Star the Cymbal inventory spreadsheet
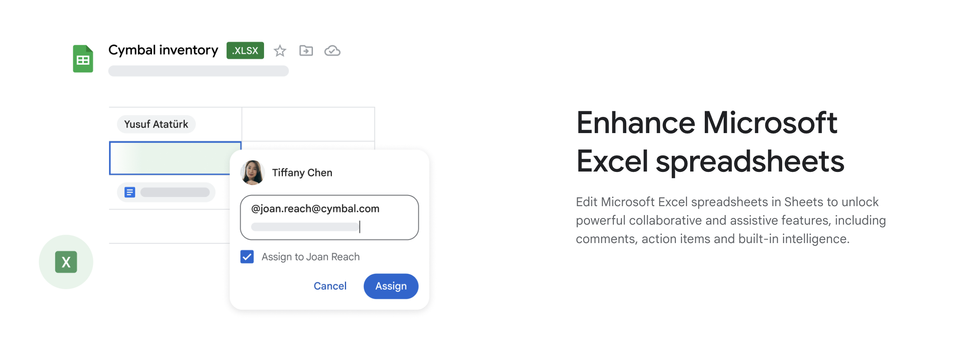Image resolution: width=980 pixels, height=360 pixels. coord(280,51)
